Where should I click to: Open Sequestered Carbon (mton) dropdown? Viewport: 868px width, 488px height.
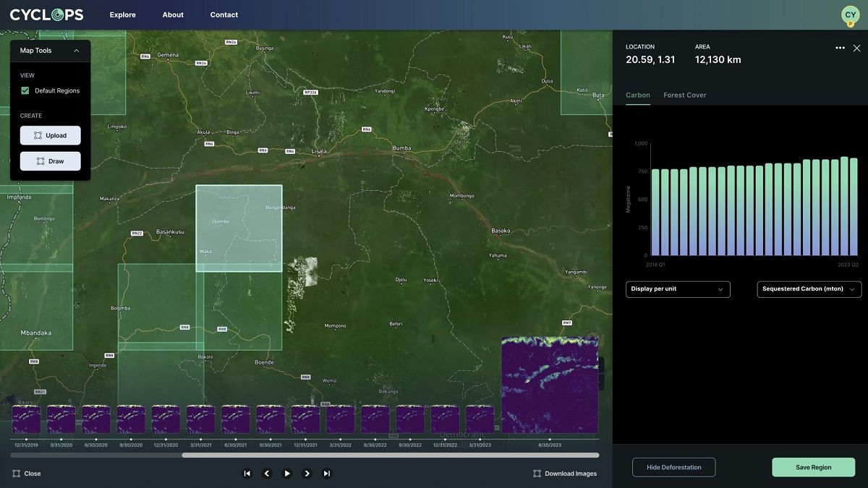pos(809,289)
